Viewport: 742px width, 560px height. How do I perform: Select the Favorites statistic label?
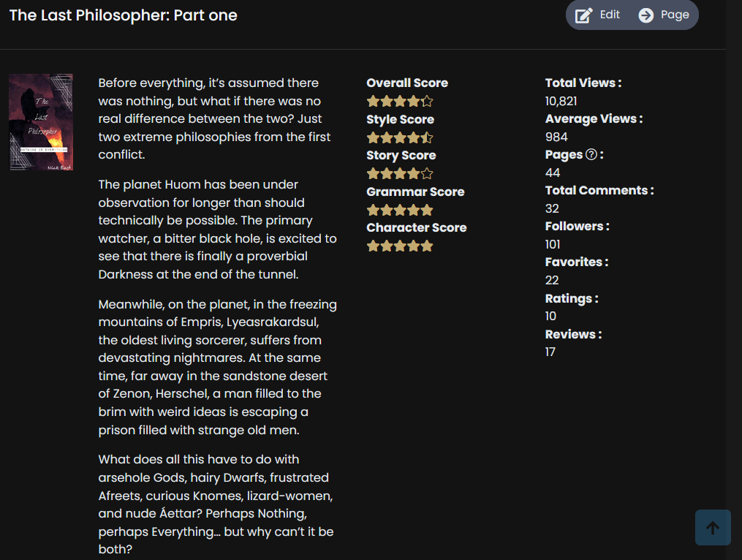click(576, 262)
